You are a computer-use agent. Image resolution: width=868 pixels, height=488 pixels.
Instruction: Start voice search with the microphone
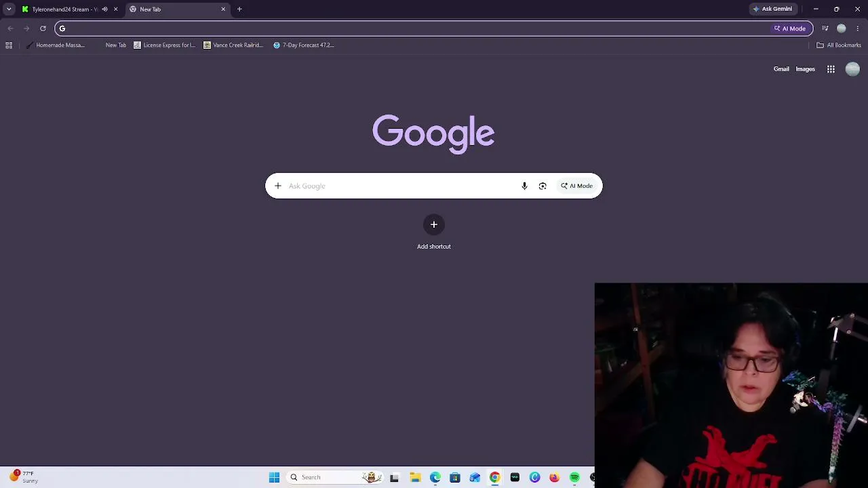[524, 186]
